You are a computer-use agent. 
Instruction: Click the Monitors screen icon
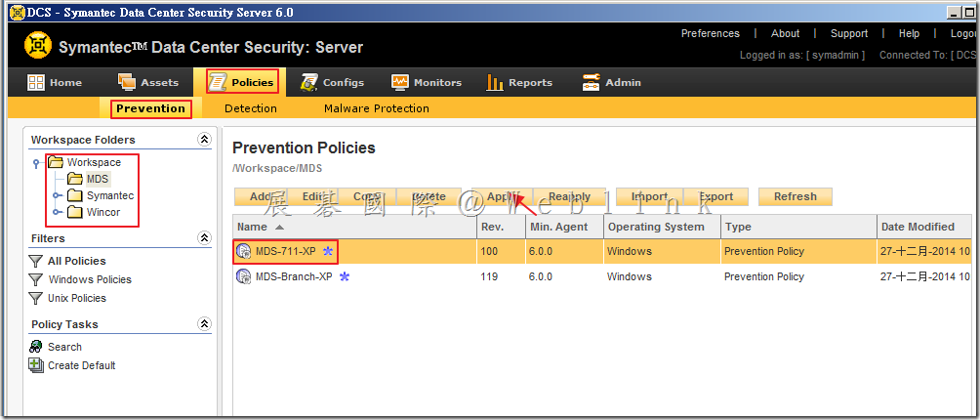coord(400,82)
